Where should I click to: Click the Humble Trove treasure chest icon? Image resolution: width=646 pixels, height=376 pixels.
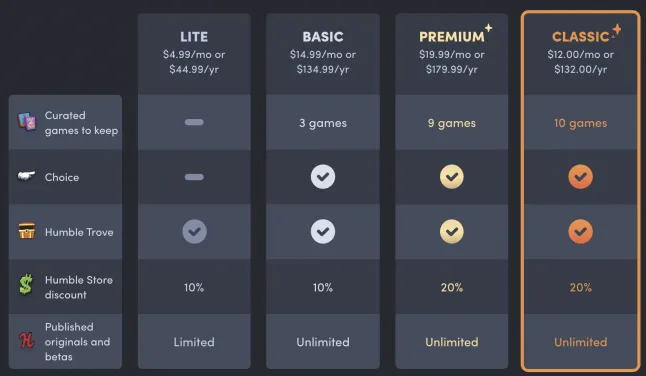click(x=27, y=231)
